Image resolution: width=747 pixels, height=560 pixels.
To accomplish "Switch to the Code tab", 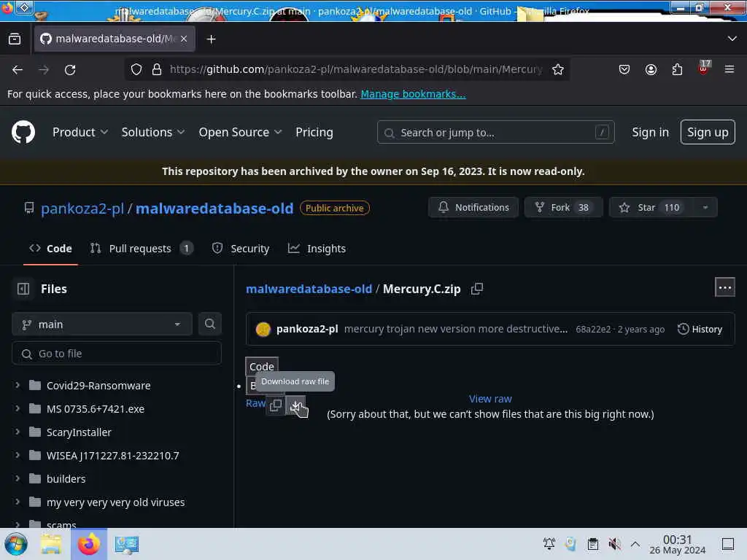I will click(50, 248).
